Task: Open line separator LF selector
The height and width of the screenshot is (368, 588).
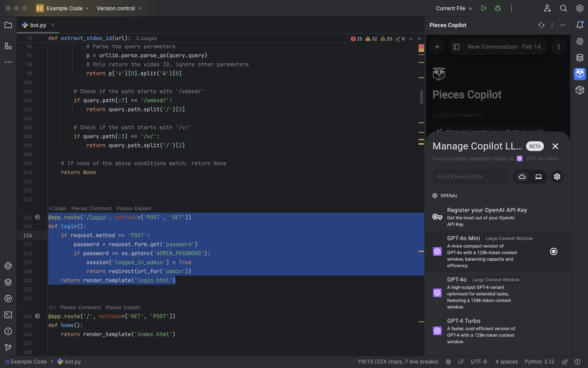Action: point(461,362)
